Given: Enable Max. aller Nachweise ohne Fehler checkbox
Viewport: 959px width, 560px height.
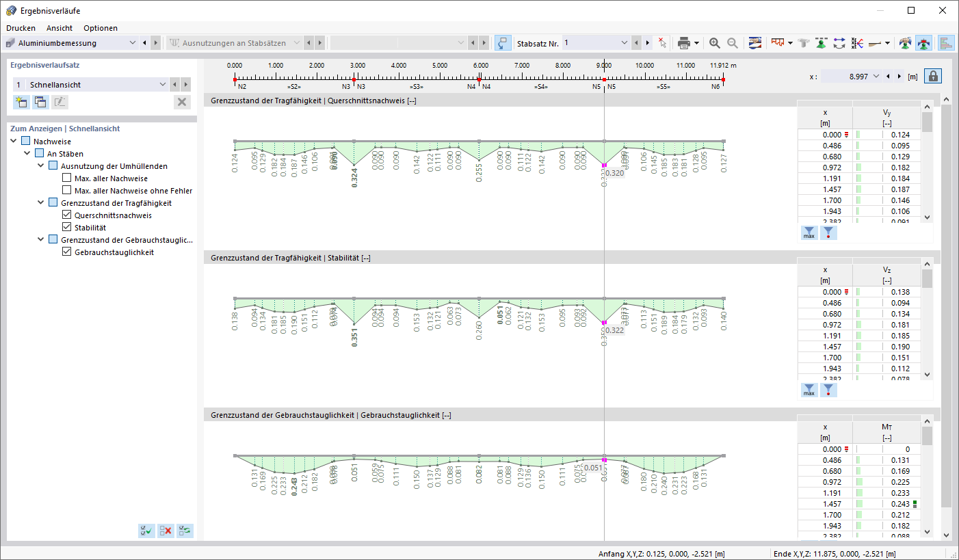Looking at the screenshot, I should tap(67, 191).
